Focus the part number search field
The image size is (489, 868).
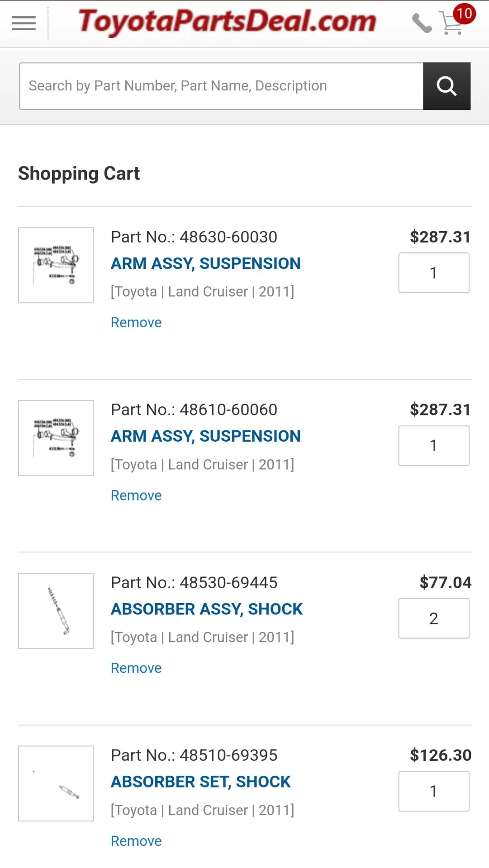click(x=221, y=86)
